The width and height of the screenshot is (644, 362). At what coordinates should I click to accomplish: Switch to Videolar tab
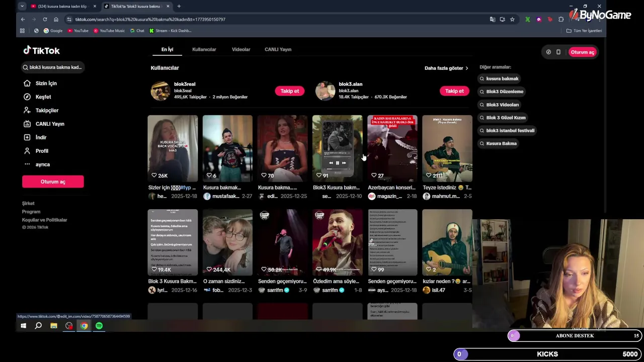click(241, 49)
